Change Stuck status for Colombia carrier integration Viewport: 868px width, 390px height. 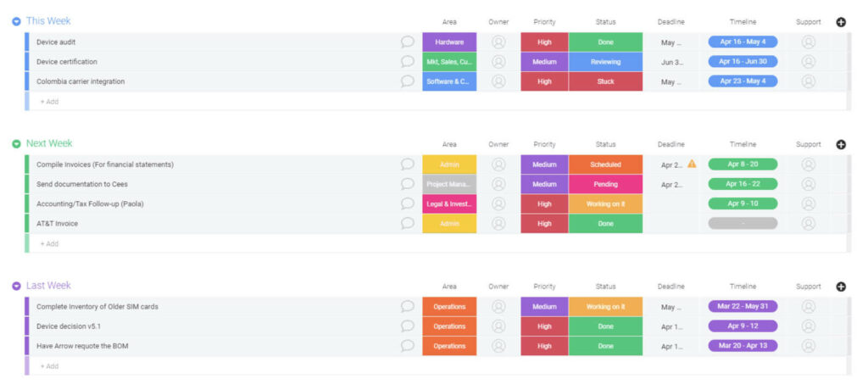pyautogui.click(x=605, y=81)
